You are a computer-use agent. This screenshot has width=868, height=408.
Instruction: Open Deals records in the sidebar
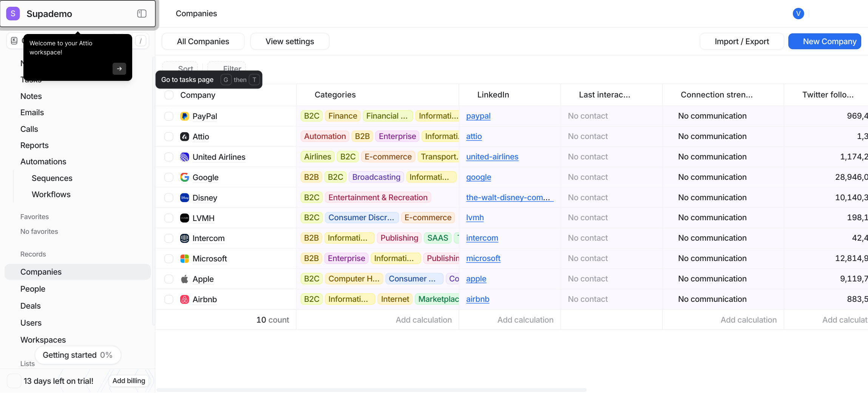pos(31,306)
